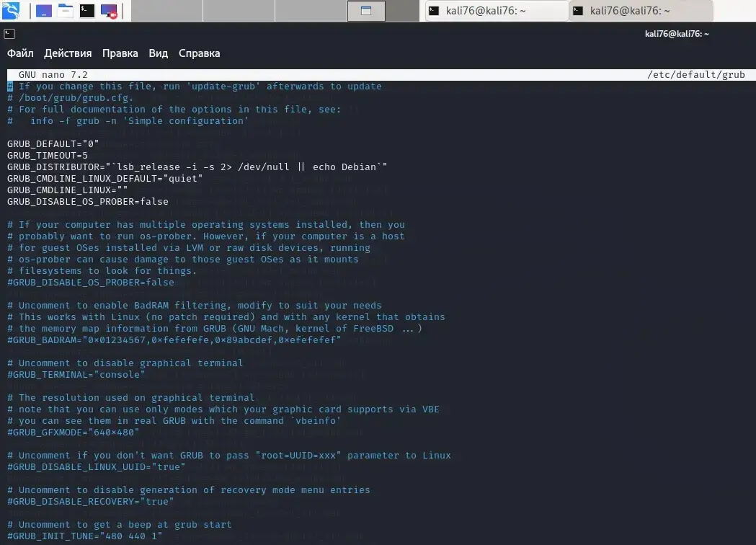
Task: Click the uncommented GRUB_DISABLE_OS_PROBER=false line
Action: click(x=88, y=202)
